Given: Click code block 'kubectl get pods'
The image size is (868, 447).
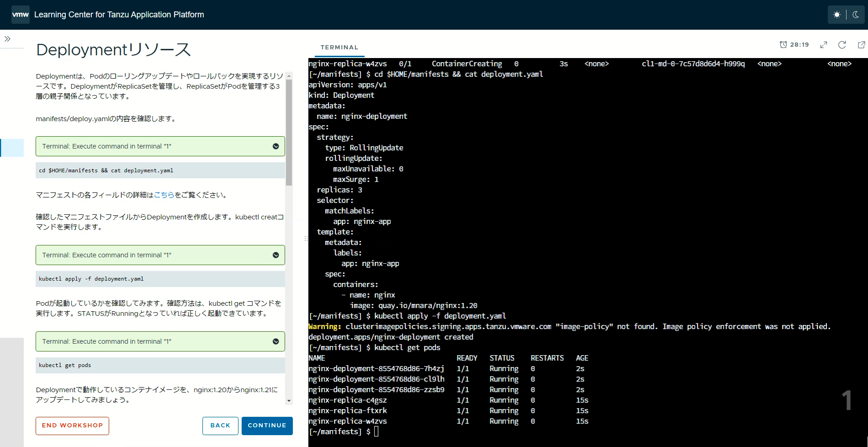Looking at the screenshot, I should [160, 365].
